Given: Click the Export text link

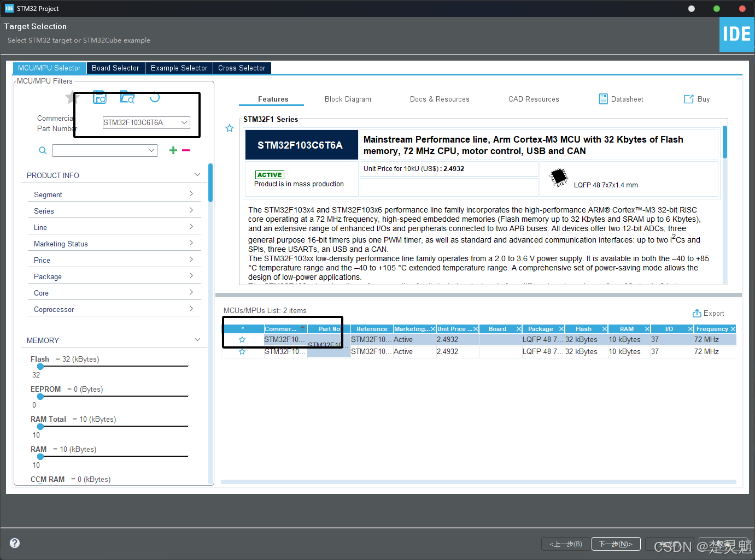Looking at the screenshot, I should [x=713, y=313].
